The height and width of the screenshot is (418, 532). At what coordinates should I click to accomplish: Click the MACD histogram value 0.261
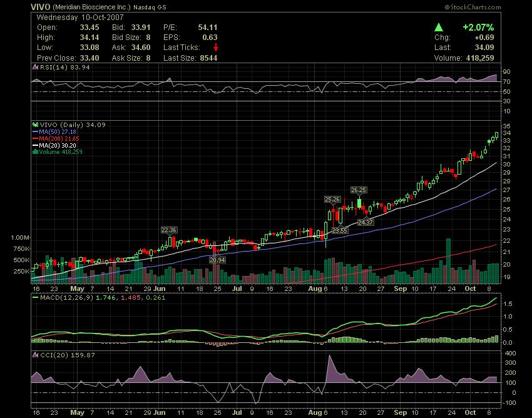tap(156, 298)
